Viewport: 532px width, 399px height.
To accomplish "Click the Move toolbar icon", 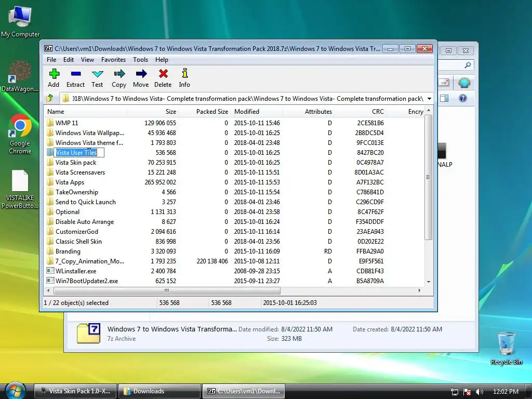I will point(141,74).
